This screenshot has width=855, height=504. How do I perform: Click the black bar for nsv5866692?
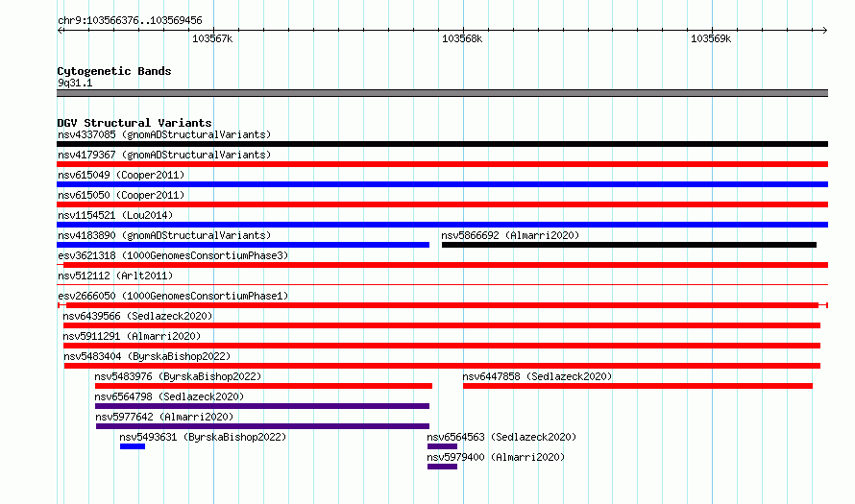(x=629, y=245)
